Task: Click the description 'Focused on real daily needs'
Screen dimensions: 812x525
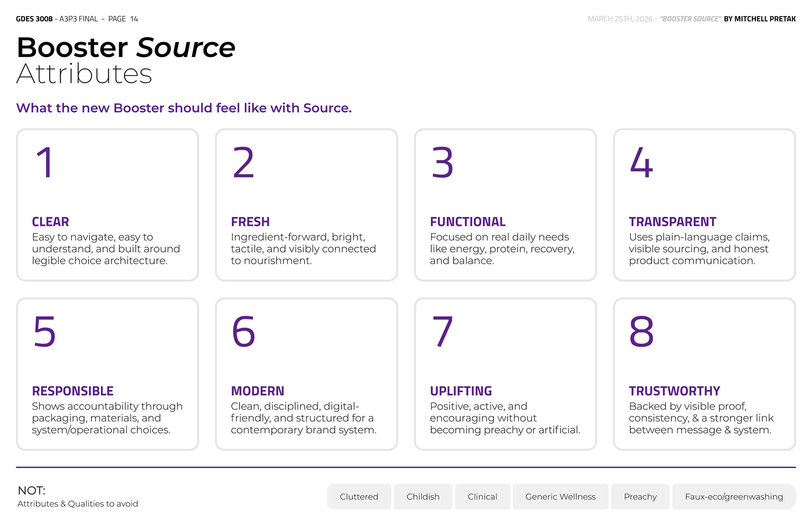Action: point(502,249)
